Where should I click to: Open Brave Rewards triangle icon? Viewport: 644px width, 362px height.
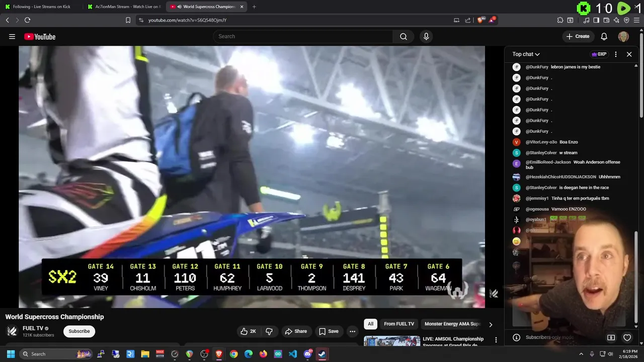point(492,20)
